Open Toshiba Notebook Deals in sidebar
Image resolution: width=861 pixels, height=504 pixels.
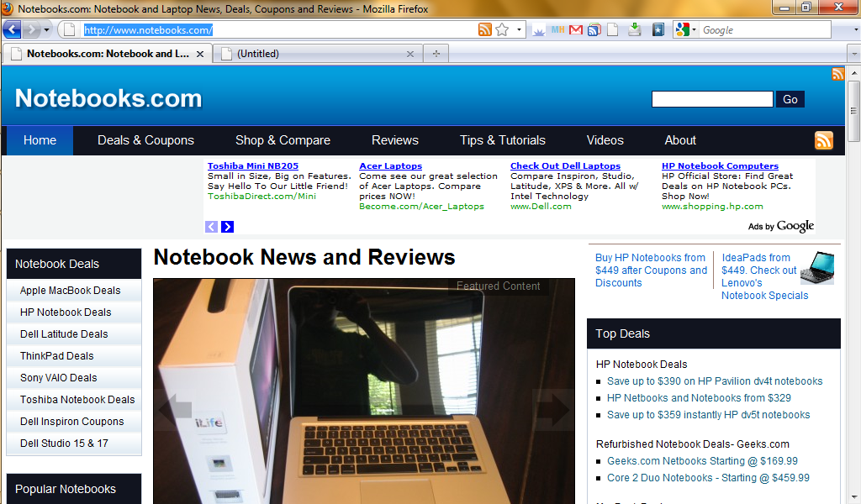pyautogui.click(x=77, y=401)
